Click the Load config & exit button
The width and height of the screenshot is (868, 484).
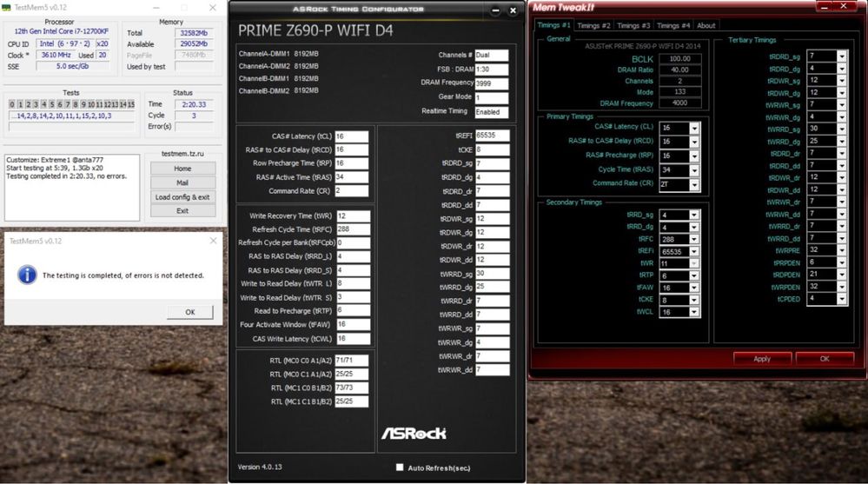tap(182, 197)
